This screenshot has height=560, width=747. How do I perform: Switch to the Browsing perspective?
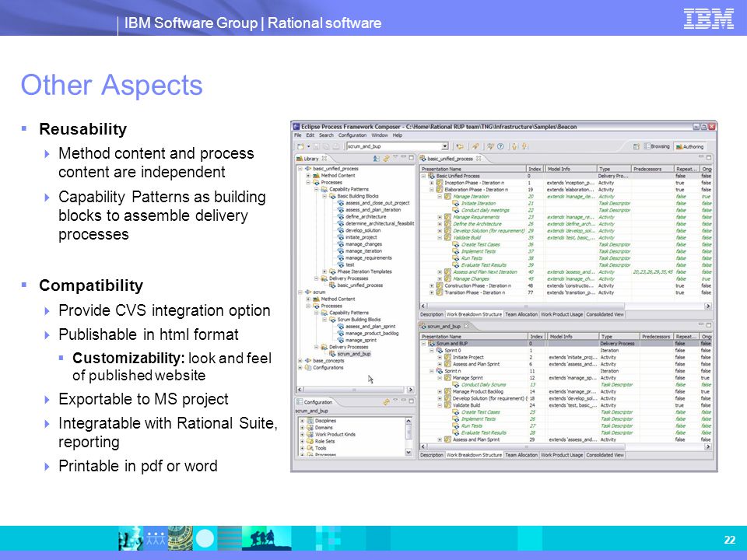[657, 147]
